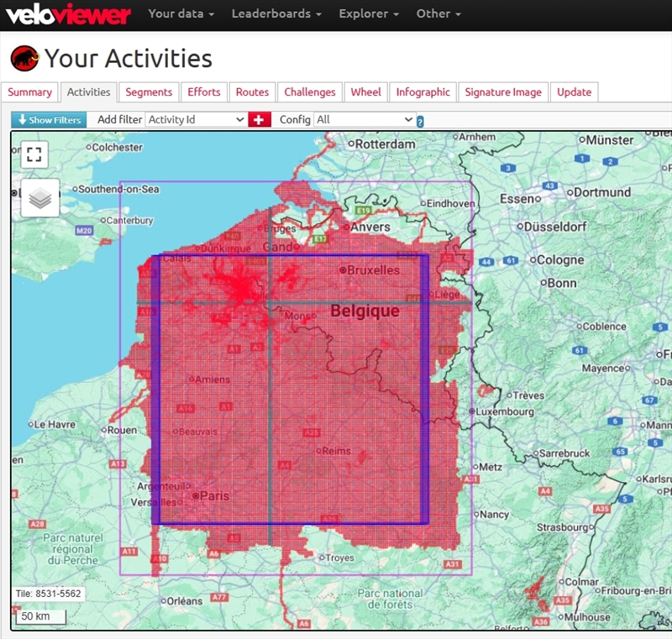Open the Config All dropdown
Screen dimensions: 672x639
click(x=365, y=120)
